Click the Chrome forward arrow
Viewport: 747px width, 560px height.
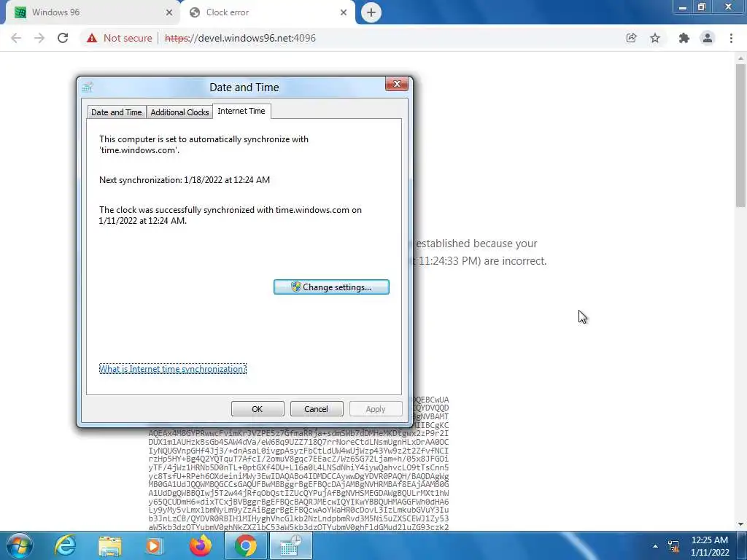pyautogui.click(x=39, y=38)
